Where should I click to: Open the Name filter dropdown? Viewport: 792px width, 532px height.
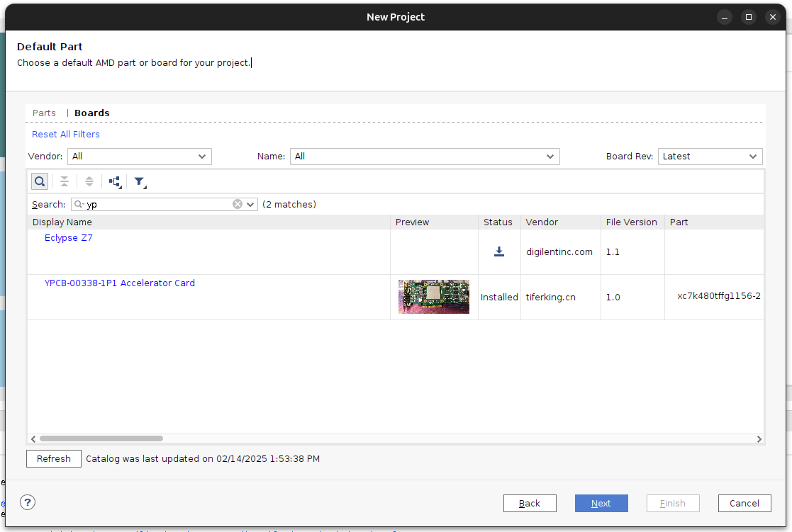coord(424,157)
